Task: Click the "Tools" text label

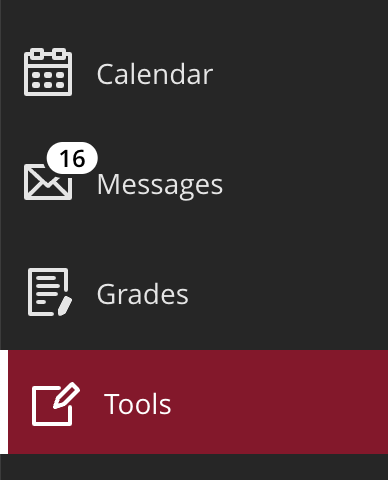Action: pos(137,404)
